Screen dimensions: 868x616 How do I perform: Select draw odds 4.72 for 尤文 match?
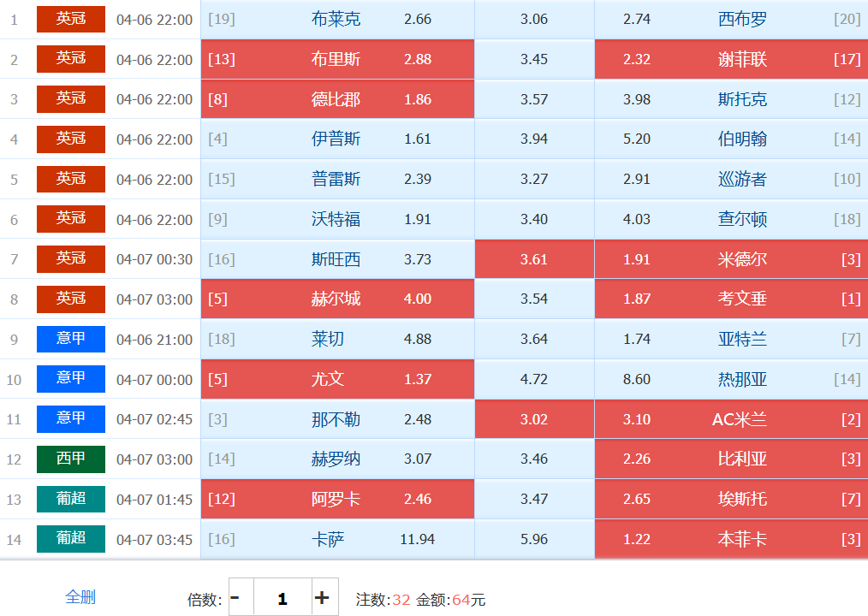[534, 379]
